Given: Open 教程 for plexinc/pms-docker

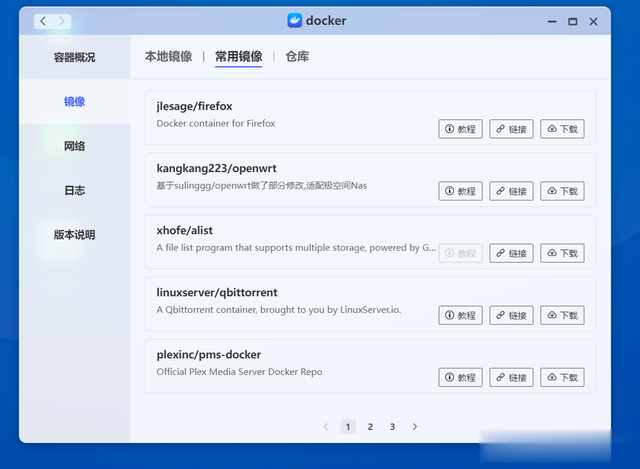Looking at the screenshot, I should 460,377.
